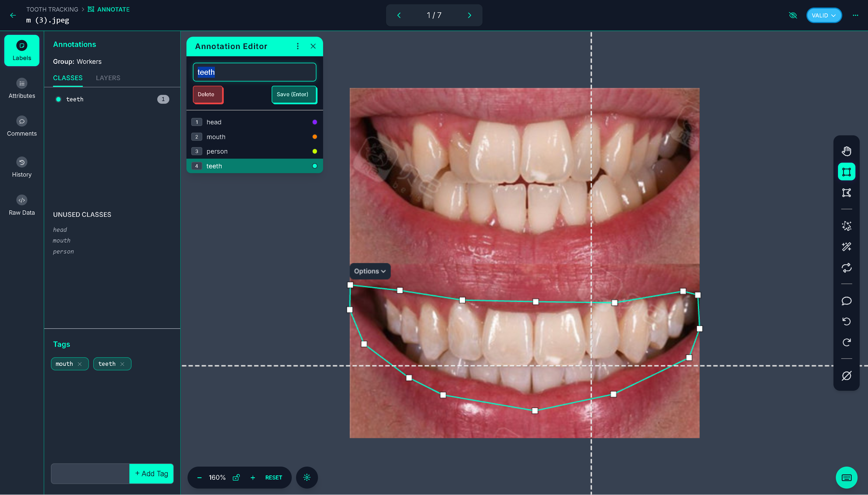Screen dimensions: 868x495
Task: Click the teeth class count badge
Action: coord(163,99)
